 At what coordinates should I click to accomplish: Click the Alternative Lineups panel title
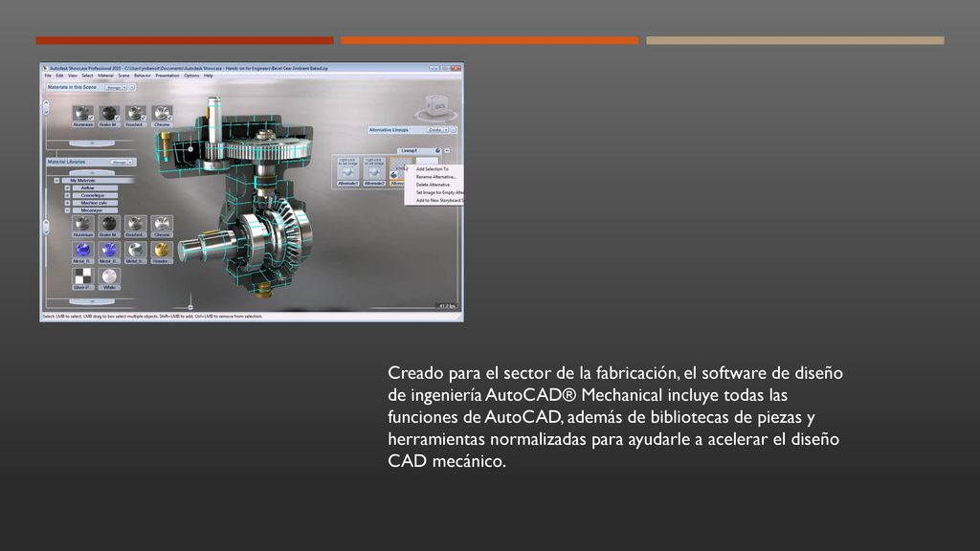click(x=389, y=130)
